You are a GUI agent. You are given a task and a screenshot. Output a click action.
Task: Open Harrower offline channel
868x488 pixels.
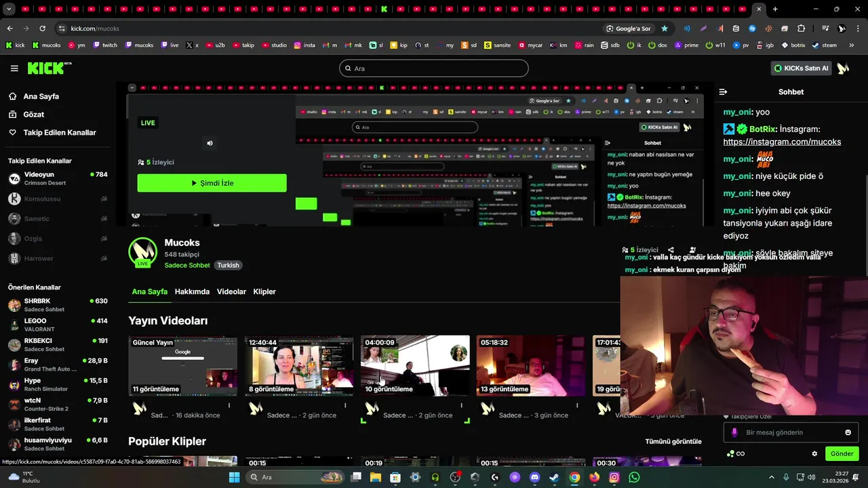tap(58, 258)
